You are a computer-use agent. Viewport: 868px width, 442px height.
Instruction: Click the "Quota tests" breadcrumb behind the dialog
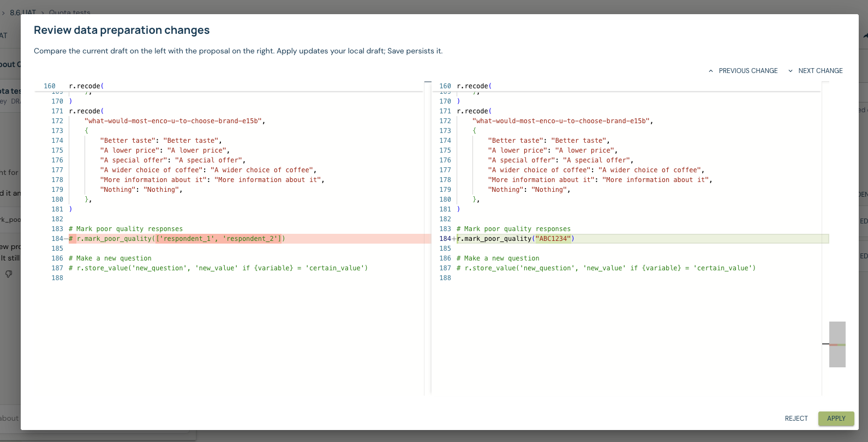pos(70,12)
